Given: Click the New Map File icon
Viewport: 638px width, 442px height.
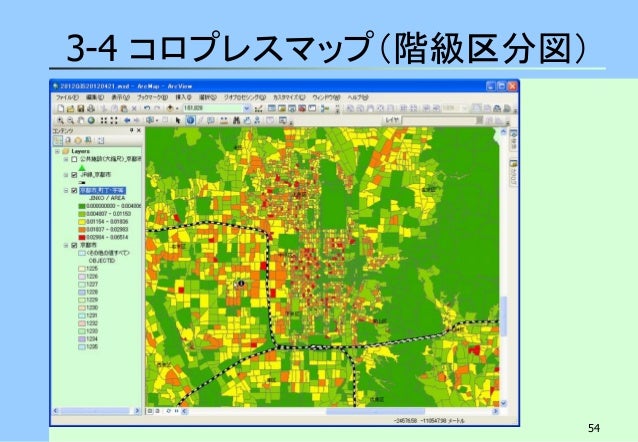Looking at the screenshot, I should point(61,108).
